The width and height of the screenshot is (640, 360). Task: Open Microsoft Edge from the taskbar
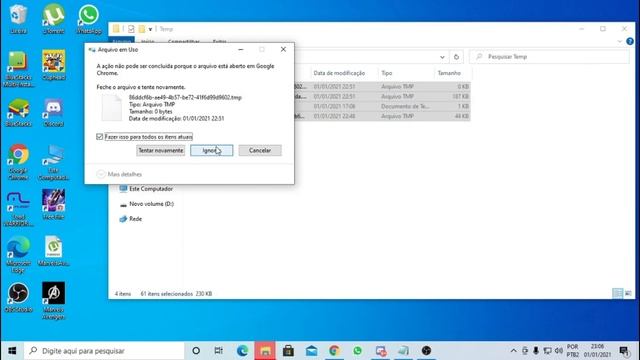242,351
